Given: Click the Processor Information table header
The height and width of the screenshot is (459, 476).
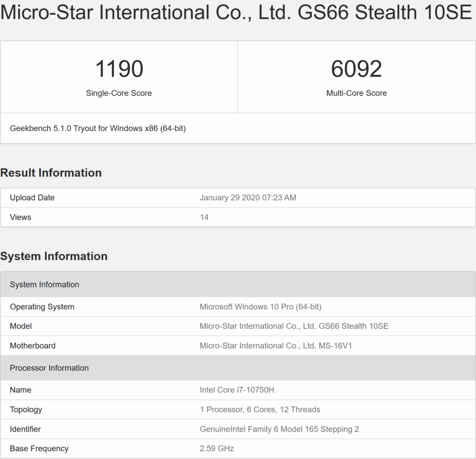Looking at the screenshot, I should click(238, 368).
